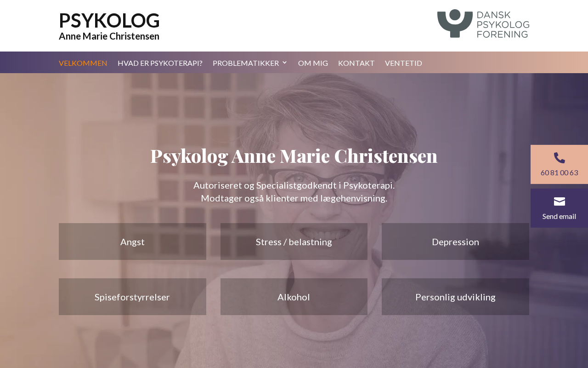Screen dimensions: 588x368
Task: Open the Personlig udvikling tile
Action: [x=455, y=297]
